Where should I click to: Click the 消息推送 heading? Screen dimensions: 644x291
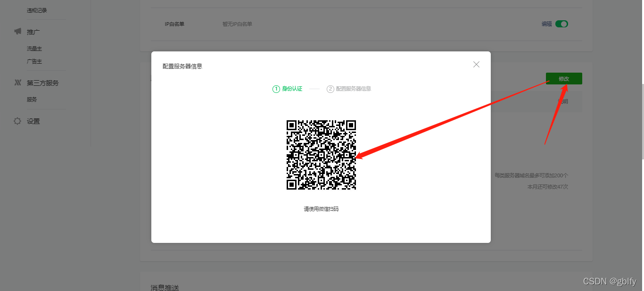[x=165, y=287]
